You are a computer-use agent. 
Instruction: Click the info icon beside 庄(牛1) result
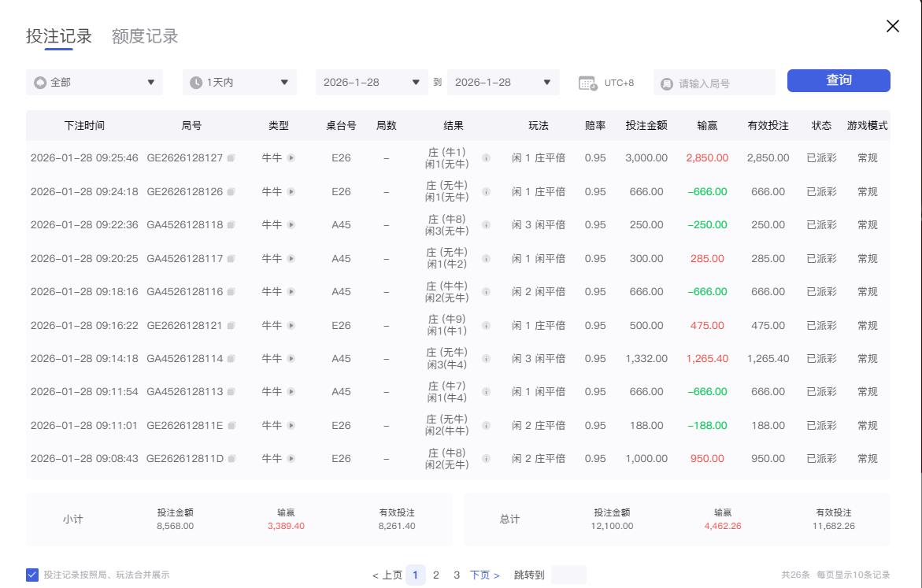[x=486, y=157]
